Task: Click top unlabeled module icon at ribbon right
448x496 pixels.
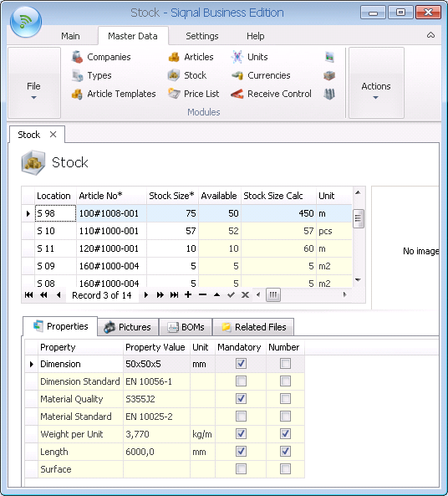Action: (329, 57)
